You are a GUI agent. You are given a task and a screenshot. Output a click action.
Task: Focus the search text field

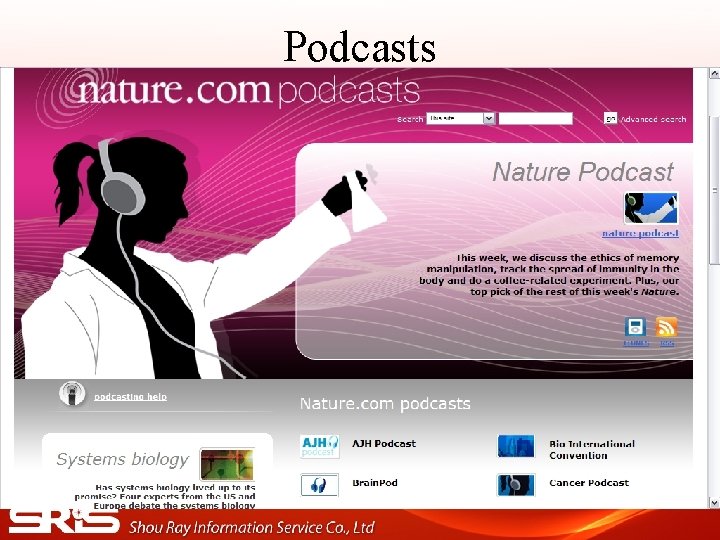pyautogui.click(x=535, y=118)
